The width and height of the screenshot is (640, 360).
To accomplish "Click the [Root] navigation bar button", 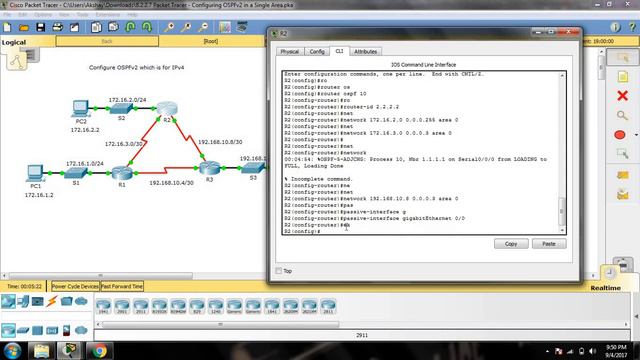I will [211, 41].
